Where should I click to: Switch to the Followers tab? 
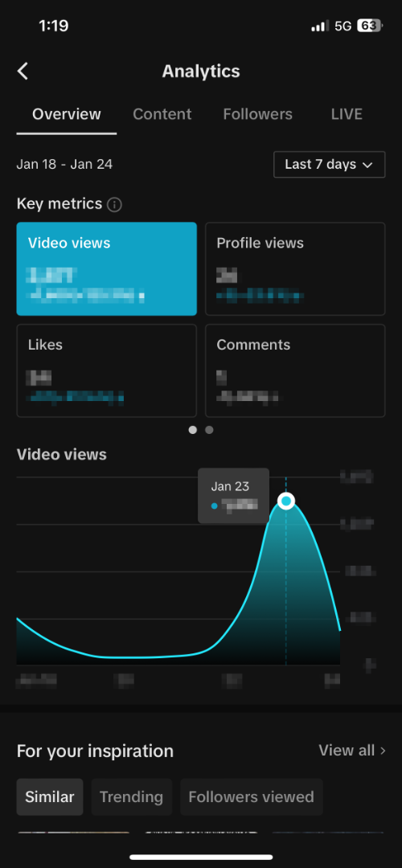pyautogui.click(x=257, y=114)
